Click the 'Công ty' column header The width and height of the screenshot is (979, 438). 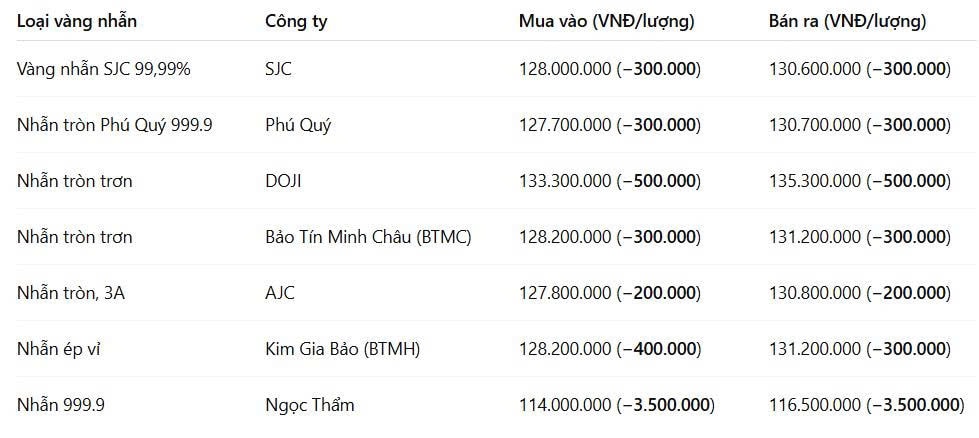(297, 22)
